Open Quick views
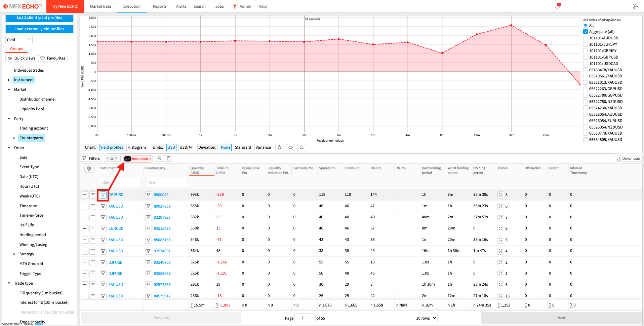 (22, 58)
